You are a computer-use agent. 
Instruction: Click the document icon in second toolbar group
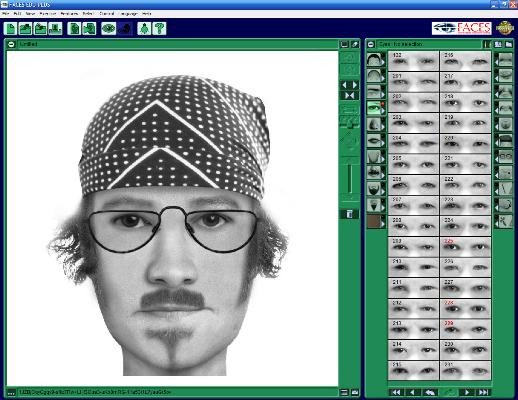(x=74, y=29)
